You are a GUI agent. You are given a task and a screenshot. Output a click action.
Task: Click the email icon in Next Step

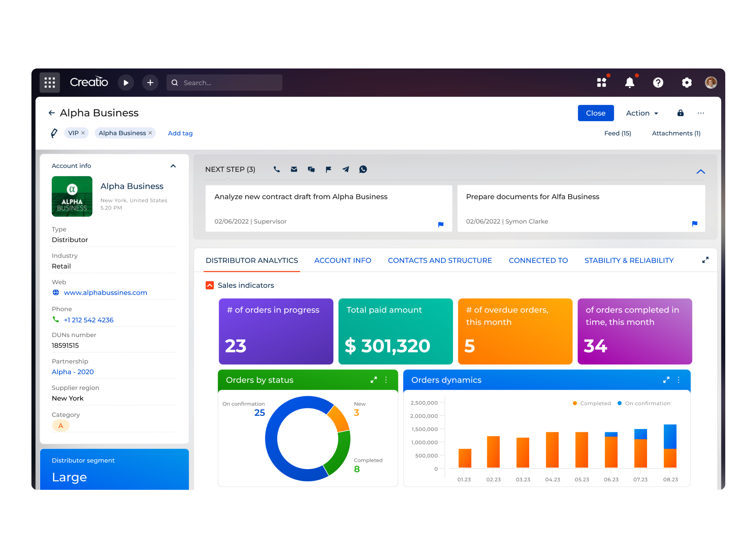294,169
